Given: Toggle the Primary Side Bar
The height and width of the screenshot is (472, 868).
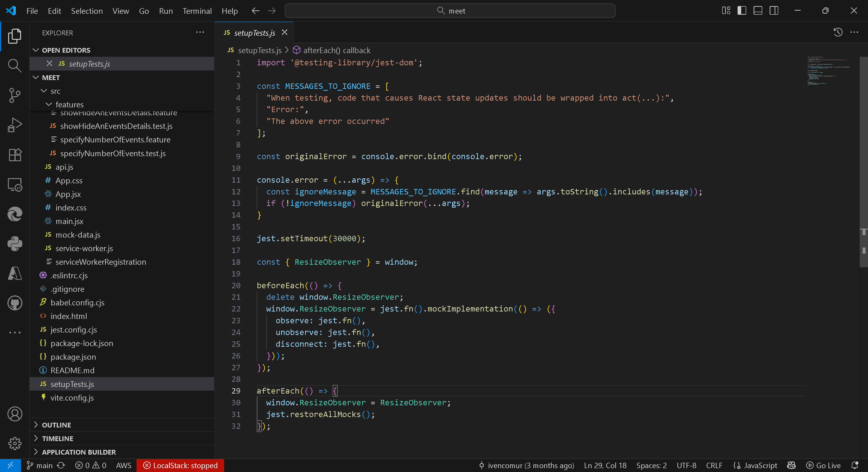Looking at the screenshot, I should pyautogui.click(x=742, y=10).
